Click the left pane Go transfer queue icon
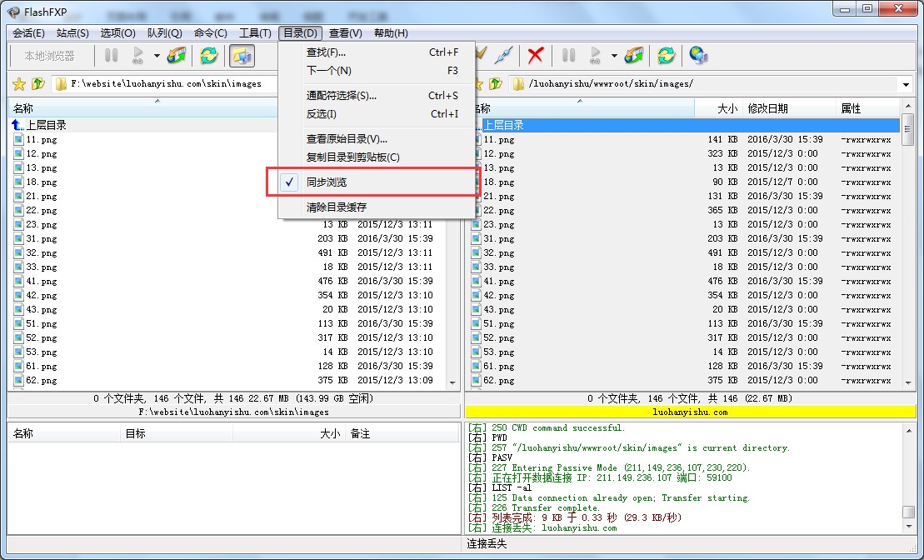Screen dimensions: 924x560 [138, 56]
